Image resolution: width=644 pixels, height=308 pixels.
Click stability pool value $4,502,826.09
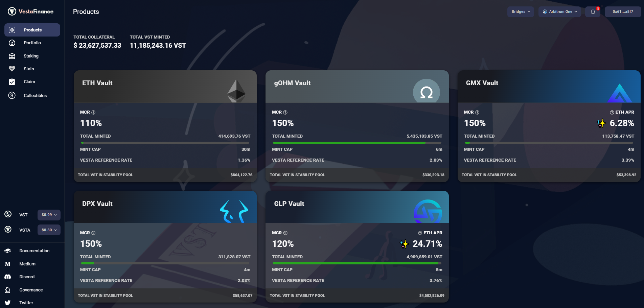432,295
